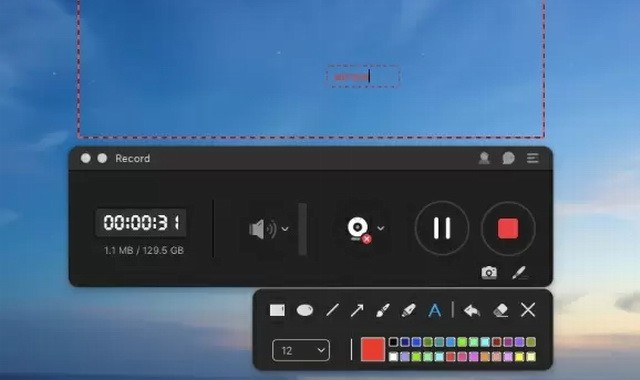Choose the straight line drawing tool
640x380 pixels.
point(332,310)
